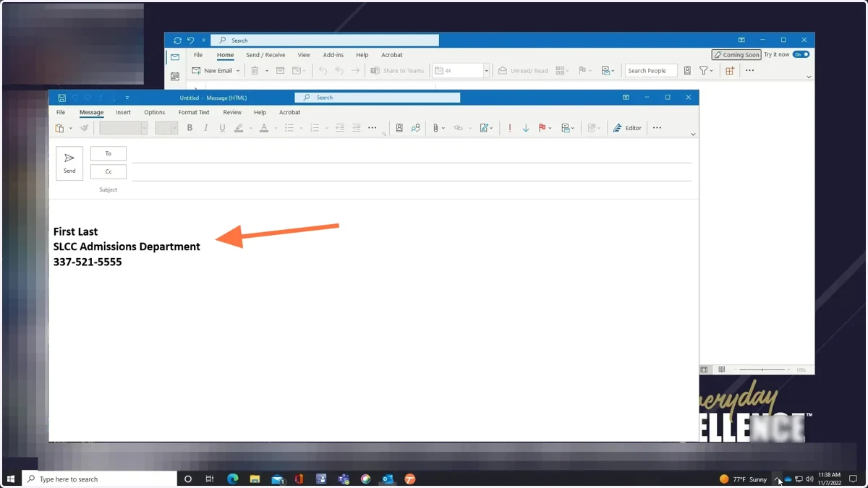Collapse the message ribbon chevron

[693, 134]
